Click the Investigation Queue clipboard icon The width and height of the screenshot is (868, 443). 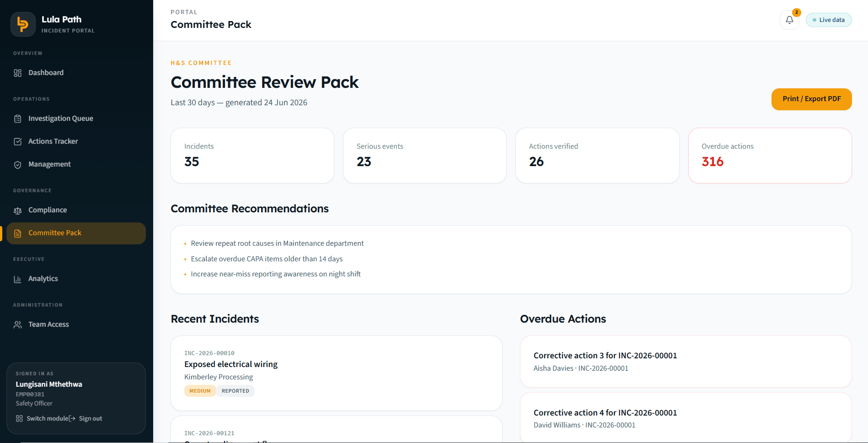point(18,119)
